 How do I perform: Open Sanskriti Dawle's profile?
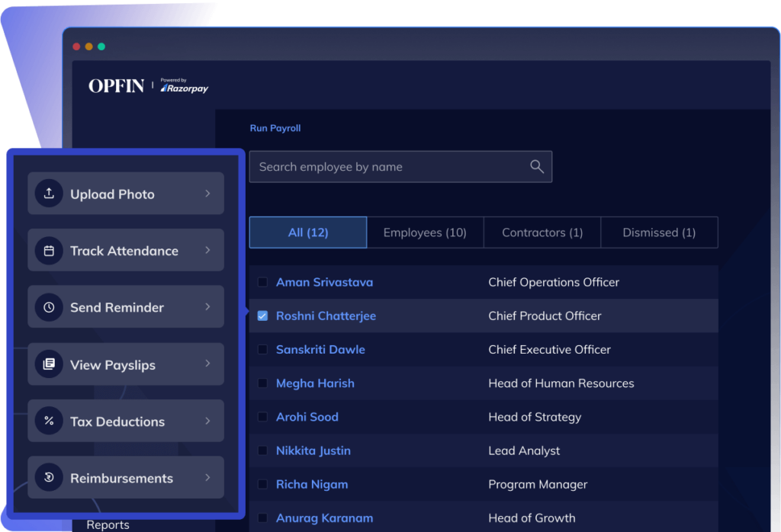(320, 349)
